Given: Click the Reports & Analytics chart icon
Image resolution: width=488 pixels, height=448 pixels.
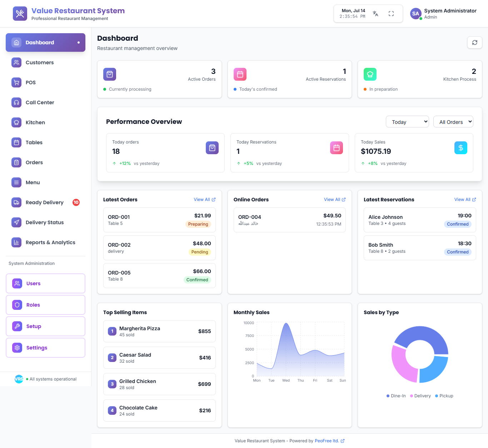Looking at the screenshot, I should pos(16,242).
